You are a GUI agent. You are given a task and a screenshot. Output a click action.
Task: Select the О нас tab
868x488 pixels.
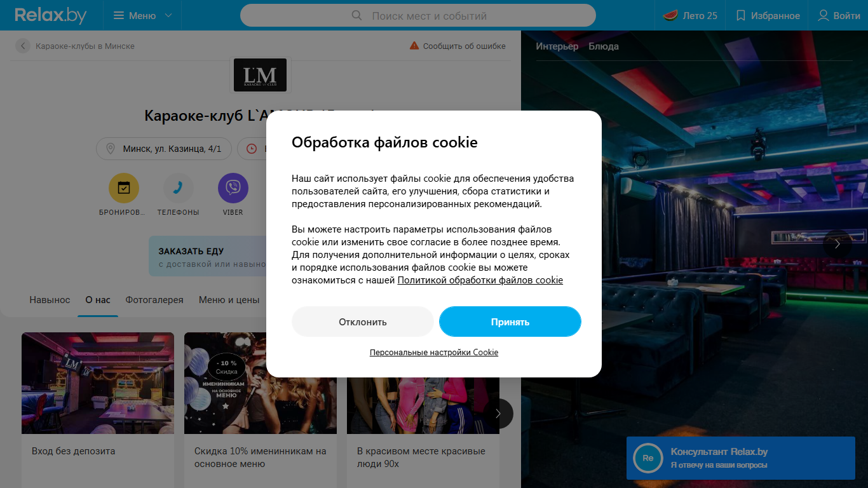[98, 300]
